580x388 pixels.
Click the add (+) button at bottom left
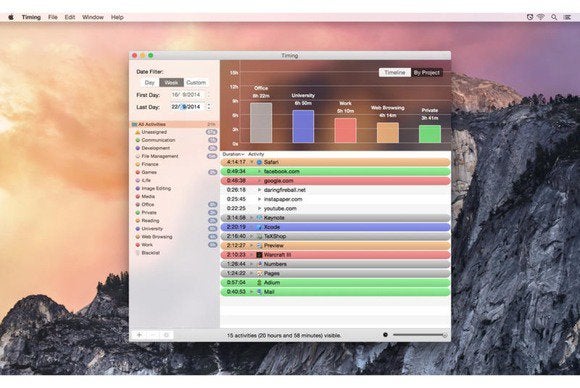[139, 335]
